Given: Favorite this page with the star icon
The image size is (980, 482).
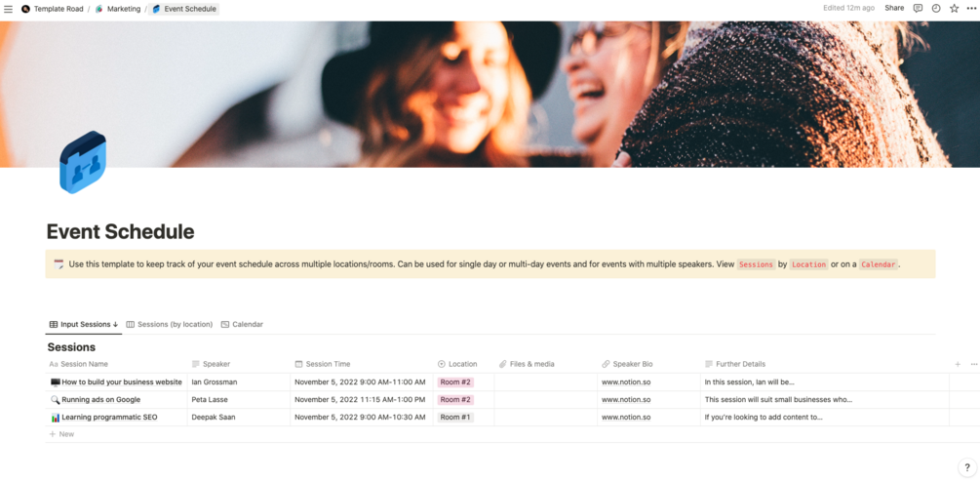Looking at the screenshot, I should [x=954, y=8].
